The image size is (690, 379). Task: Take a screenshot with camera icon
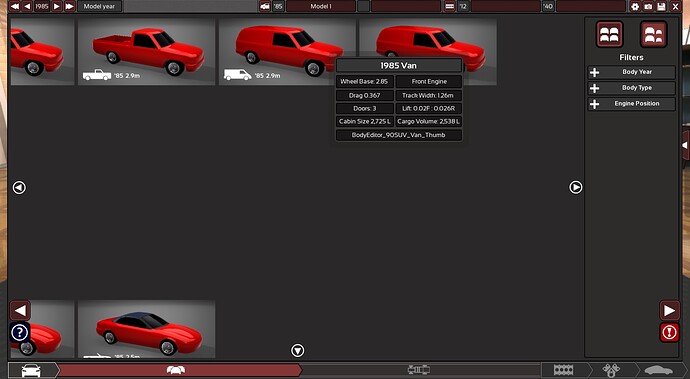(x=648, y=6)
